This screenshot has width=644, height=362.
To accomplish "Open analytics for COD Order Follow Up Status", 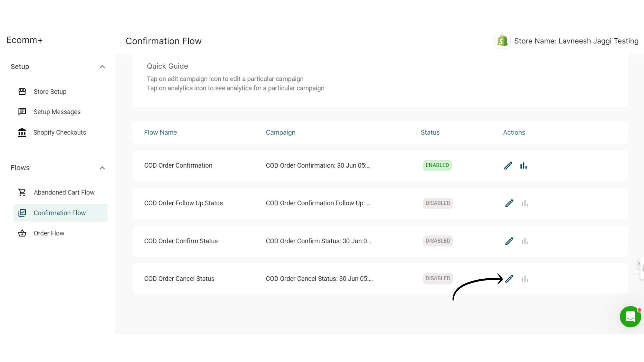I will pyautogui.click(x=525, y=203).
